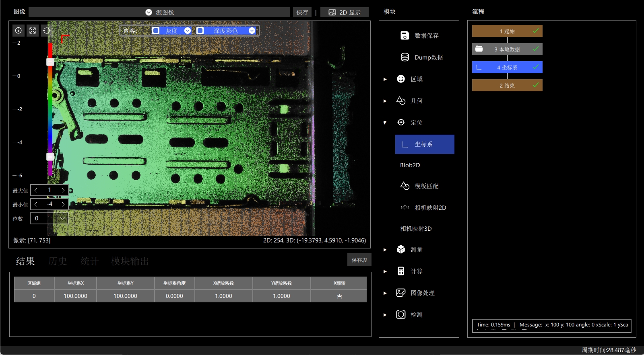Click upper handle of depth color slider
Viewport: 644px width, 355px height.
point(50,62)
